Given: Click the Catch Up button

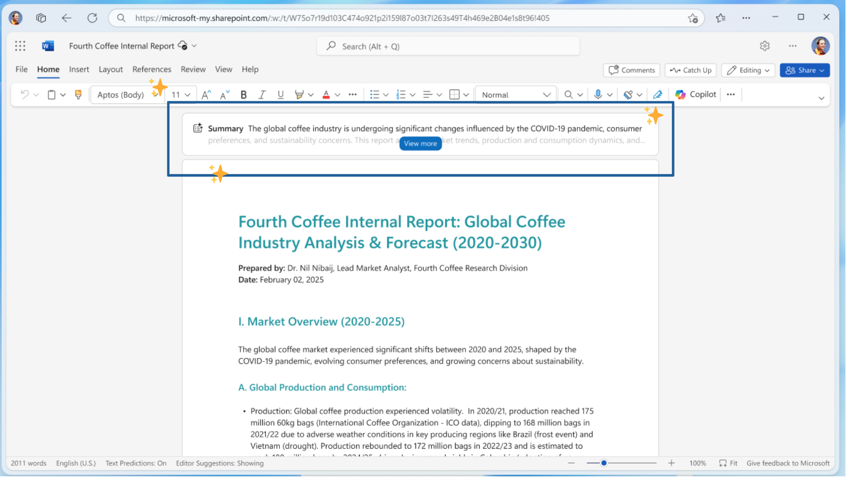Looking at the screenshot, I should pos(690,70).
